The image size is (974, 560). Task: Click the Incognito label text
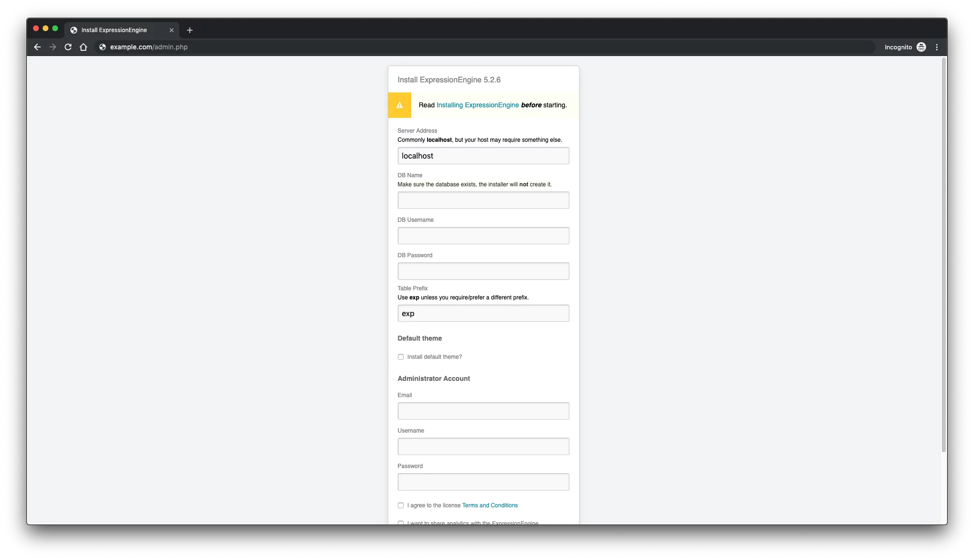click(x=898, y=47)
